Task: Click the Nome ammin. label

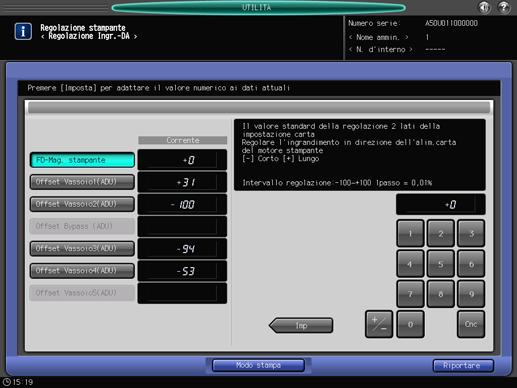Action: pyautogui.click(x=378, y=37)
